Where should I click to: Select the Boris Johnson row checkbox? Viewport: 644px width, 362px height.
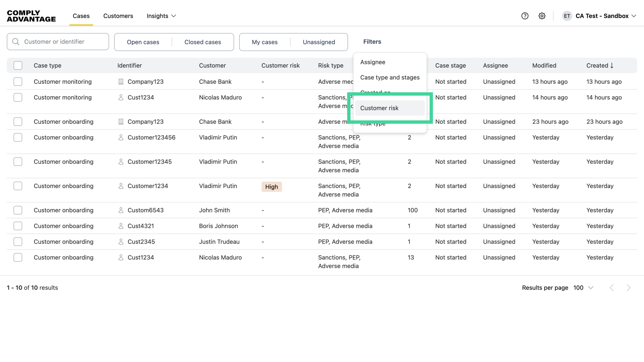point(18,226)
